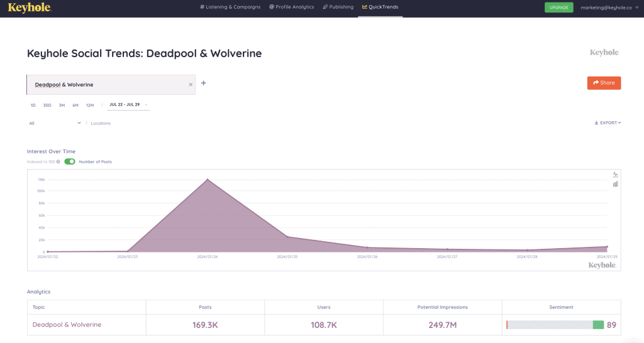Select the 1D time range
Screen dimensions: 644x343
(33, 106)
